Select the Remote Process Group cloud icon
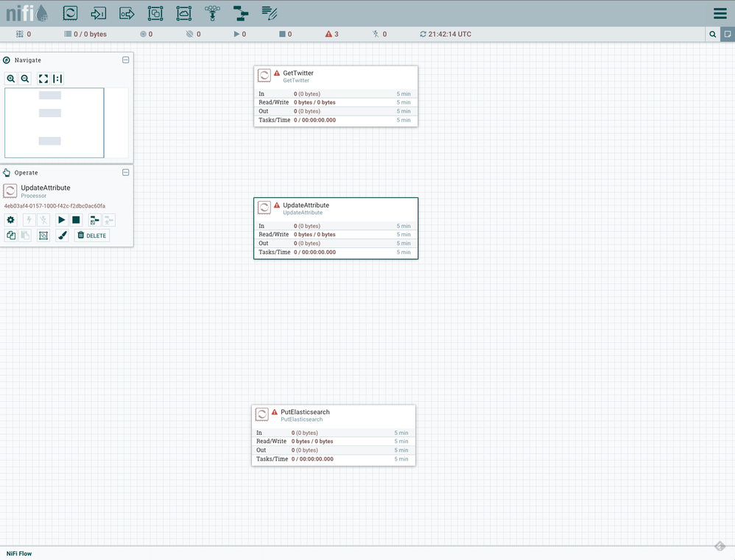This screenshot has height=560, width=735. pyautogui.click(x=183, y=13)
